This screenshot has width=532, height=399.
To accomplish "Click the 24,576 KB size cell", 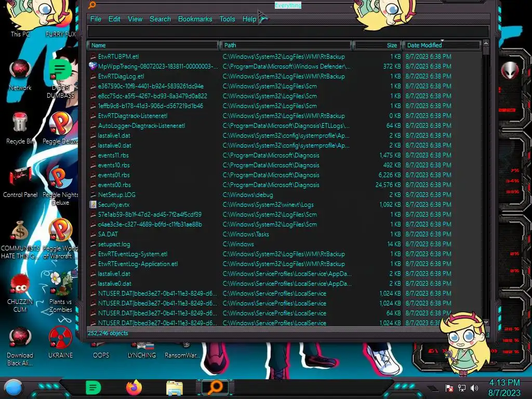I will click(388, 185).
